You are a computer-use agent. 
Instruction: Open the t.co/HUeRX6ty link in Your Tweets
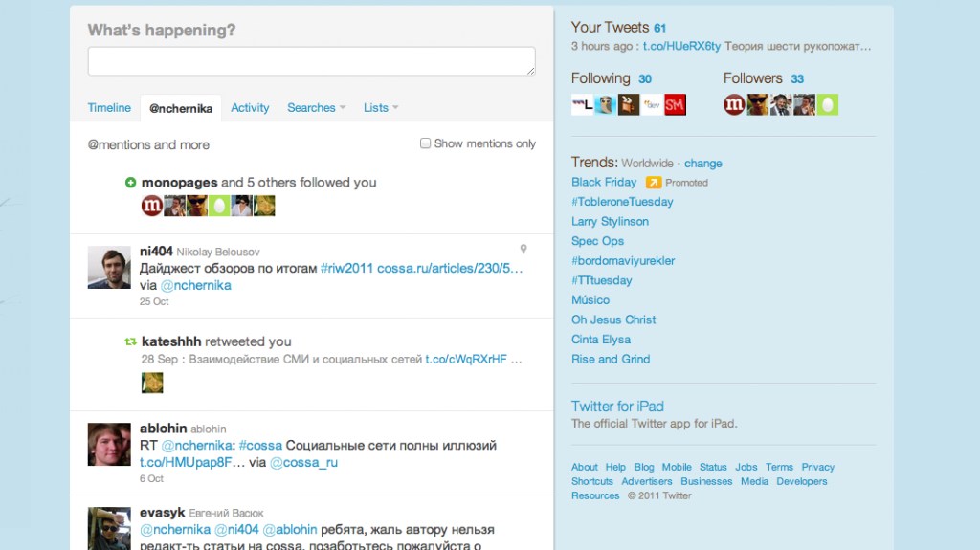point(681,46)
